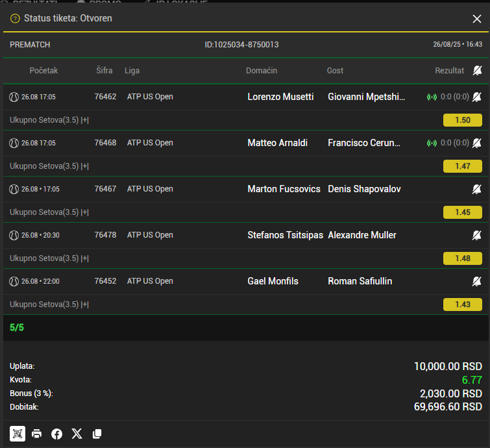Share ticket on Facebook
Viewport: 490px width, 448px height.
[x=56, y=434]
